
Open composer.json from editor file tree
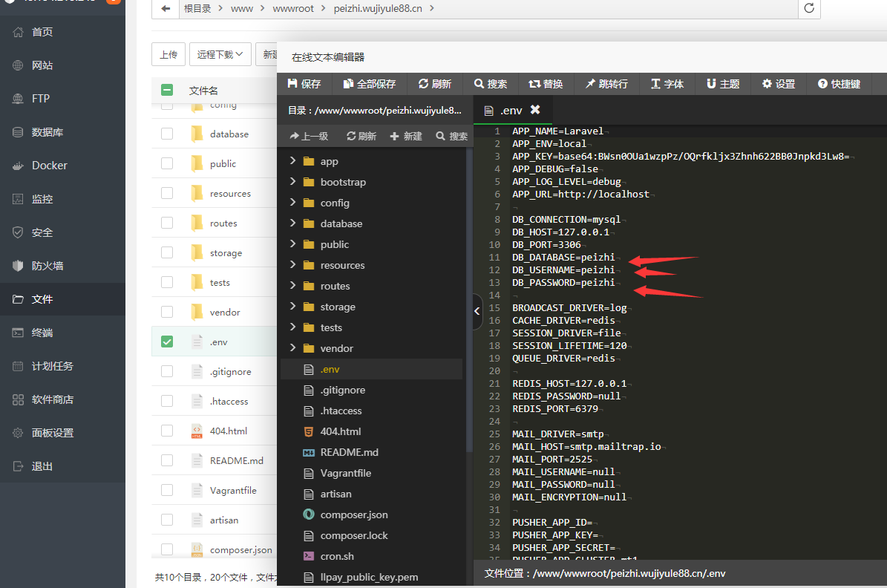click(353, 514)
